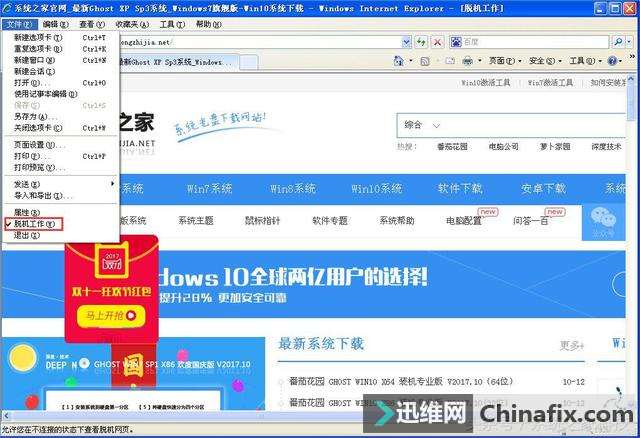Click the 软件下载 navigation link

click(x=460, y=189)
